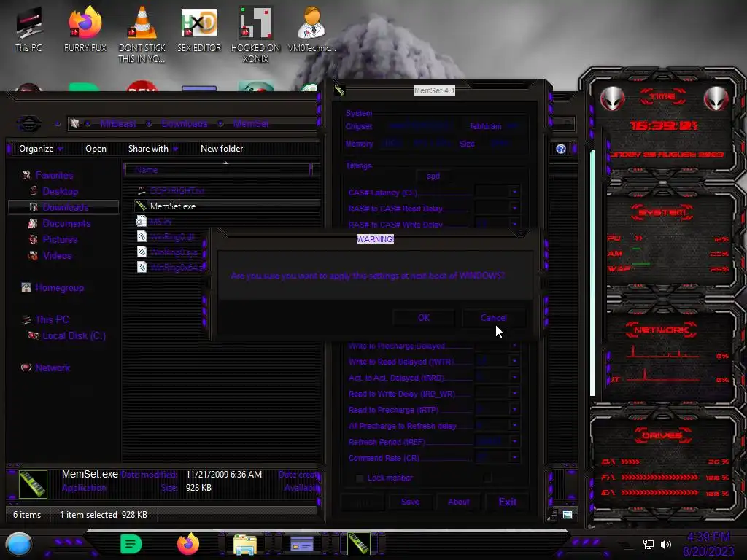Select Videos in Explorer sidebar

coord(57,256)
